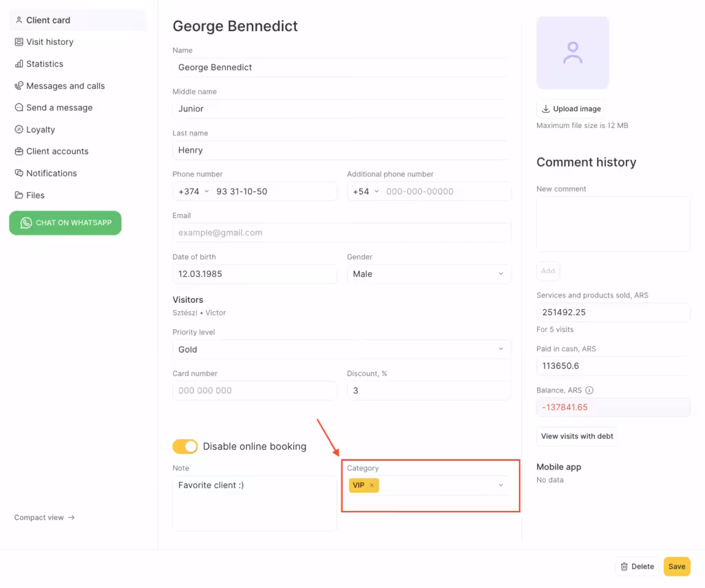Click the Email input field
Image resolution: width=705 pixels, height=588 pixels.
[x=341, y=233]
